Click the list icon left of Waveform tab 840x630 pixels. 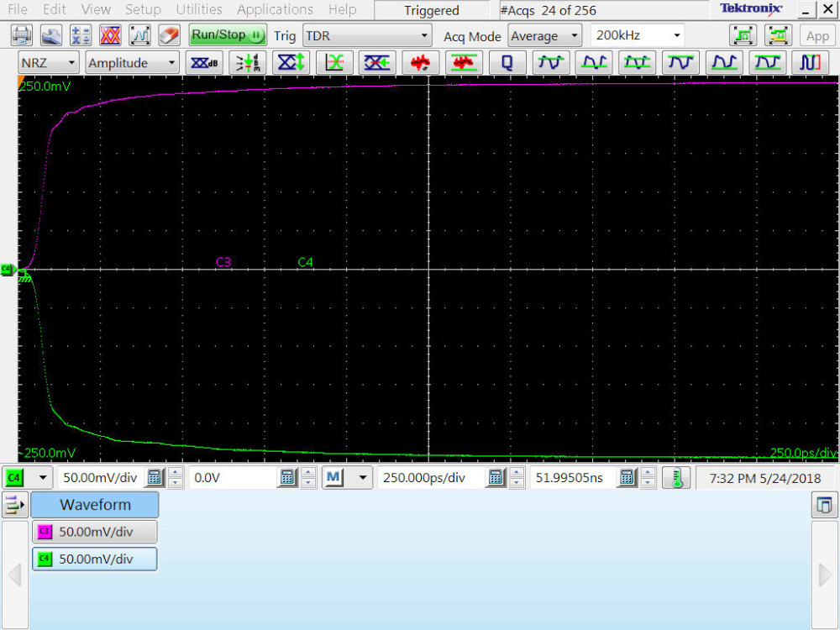(x=14, y=505)
